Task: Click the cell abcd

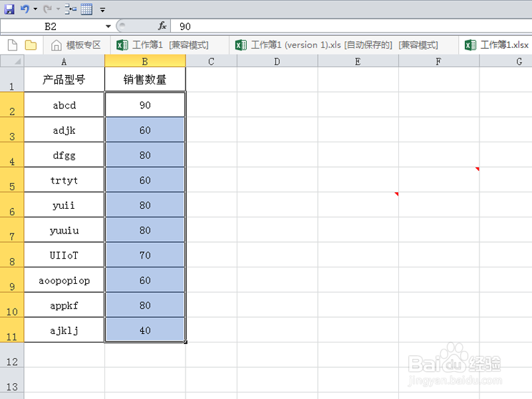Action: (64, 104)
